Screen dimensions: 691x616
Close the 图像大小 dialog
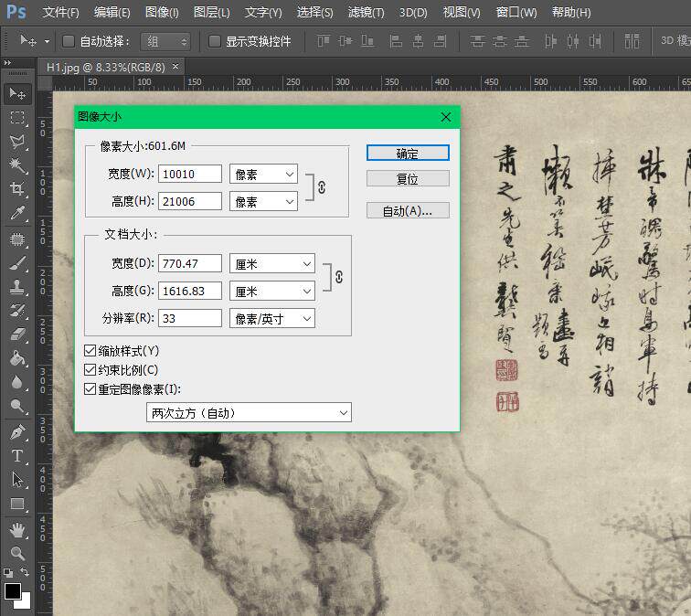[x=446, y=117]
